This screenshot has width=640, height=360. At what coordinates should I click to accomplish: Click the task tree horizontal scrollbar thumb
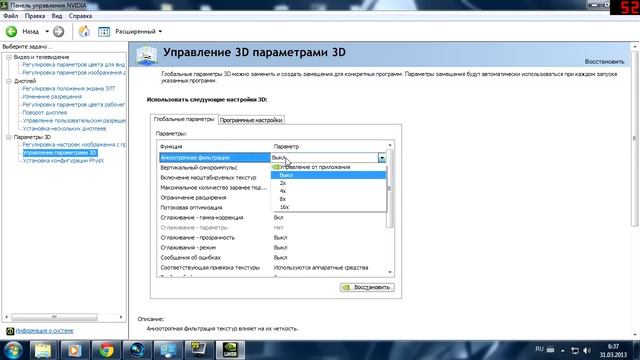pyautogui.click(x=54, y=317)
